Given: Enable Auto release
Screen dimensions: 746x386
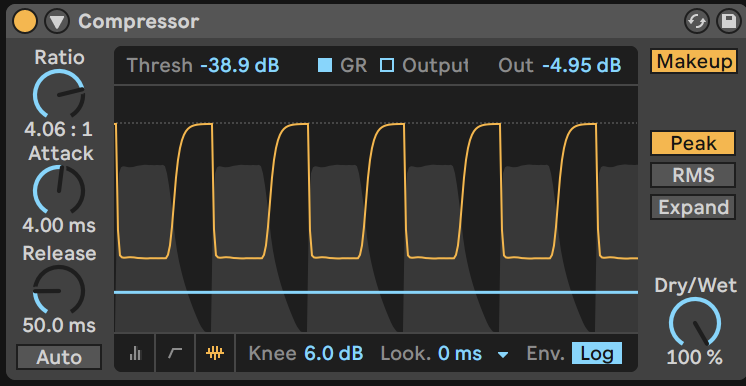Looking at the screenshot, I should pos(59,357).
